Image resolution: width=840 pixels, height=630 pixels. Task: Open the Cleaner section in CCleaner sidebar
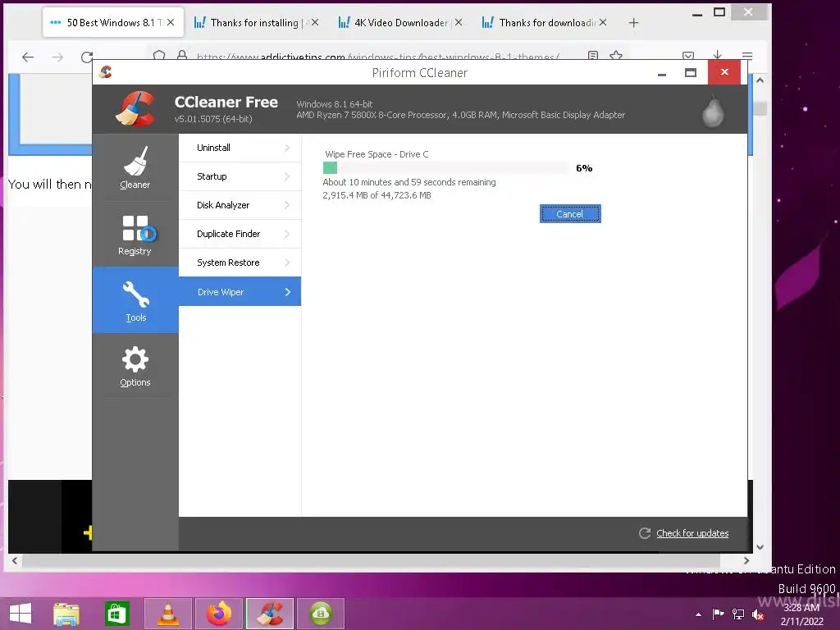pyautogui.click(x=135, y=167)
